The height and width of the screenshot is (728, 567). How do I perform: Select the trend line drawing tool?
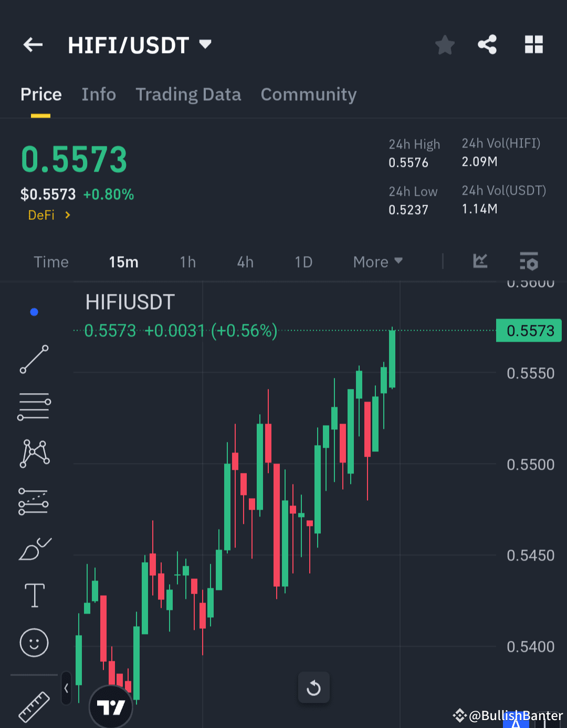(34, 360)
